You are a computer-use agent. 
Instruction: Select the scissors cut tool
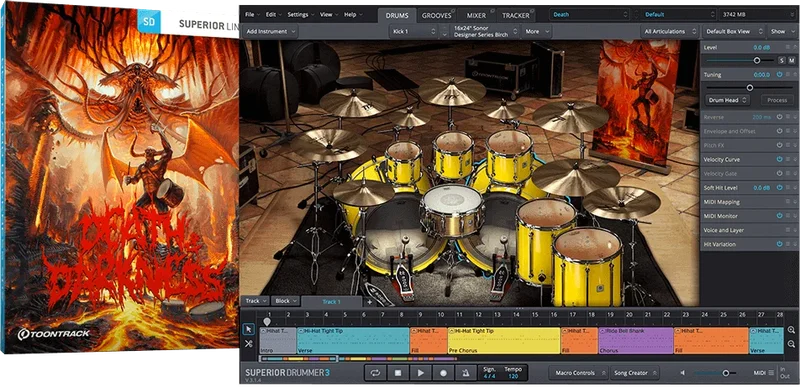(x=248, y=344)
